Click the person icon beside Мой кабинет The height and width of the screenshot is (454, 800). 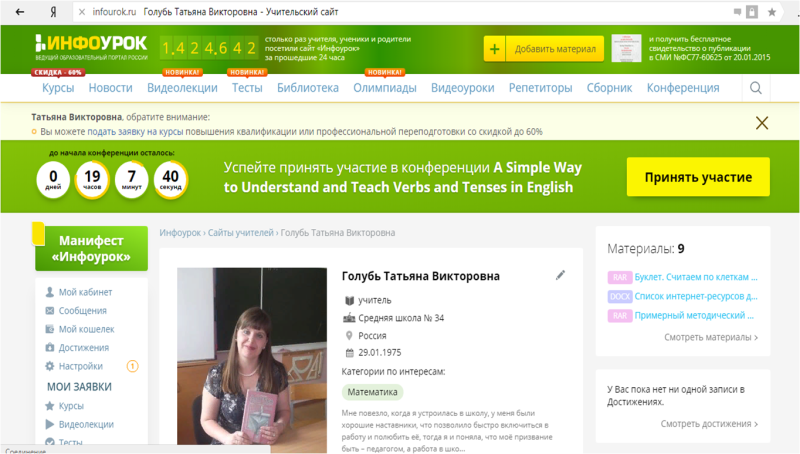(x=50, y=292)
